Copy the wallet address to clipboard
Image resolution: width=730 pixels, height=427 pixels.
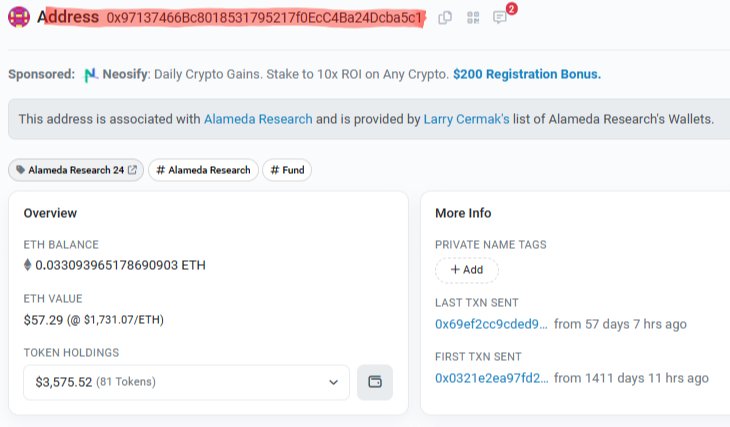[445, 18]
